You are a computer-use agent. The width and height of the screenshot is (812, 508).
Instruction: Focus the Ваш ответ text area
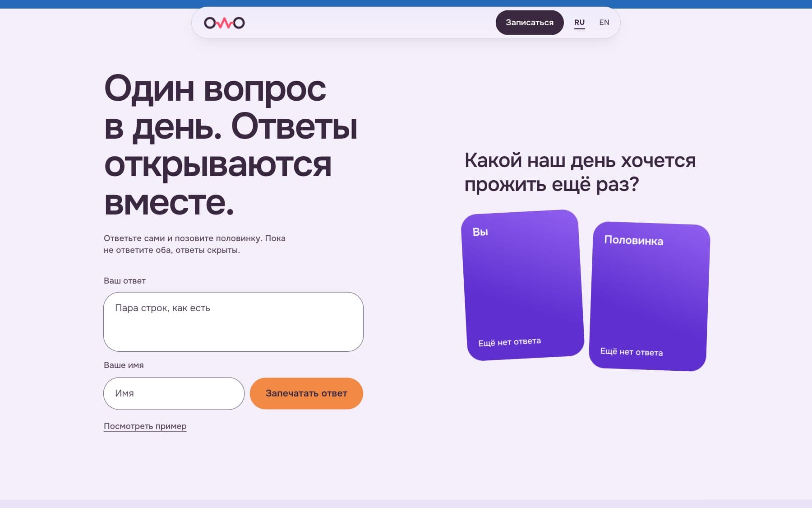[x=233, y=322]
